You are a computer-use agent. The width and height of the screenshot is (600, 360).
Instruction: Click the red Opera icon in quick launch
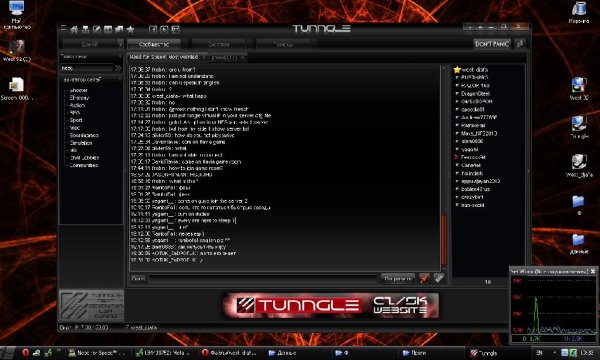25,353
